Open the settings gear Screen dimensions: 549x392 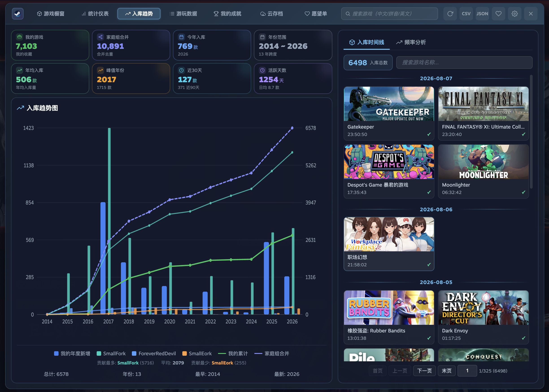(514, 14)
